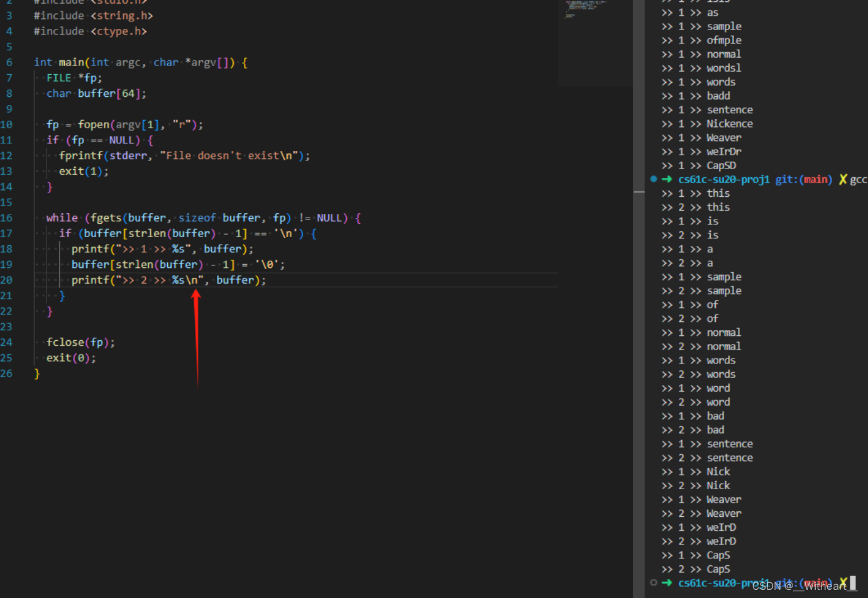
Task: Click terminal output '>> 1 >> badd'
Action: coord(696,96)
